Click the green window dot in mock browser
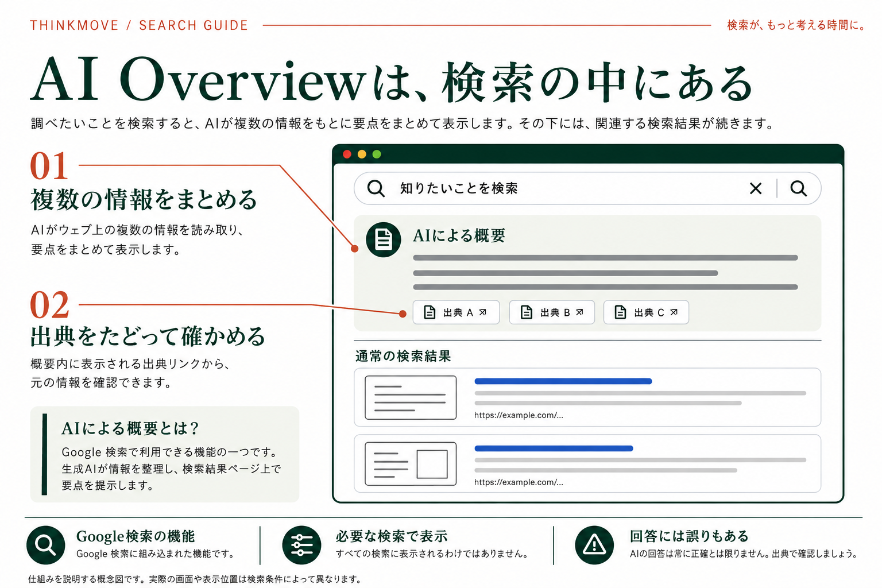Image resolution: width=882 pixels, height=588 pixels. pos(377,154)
